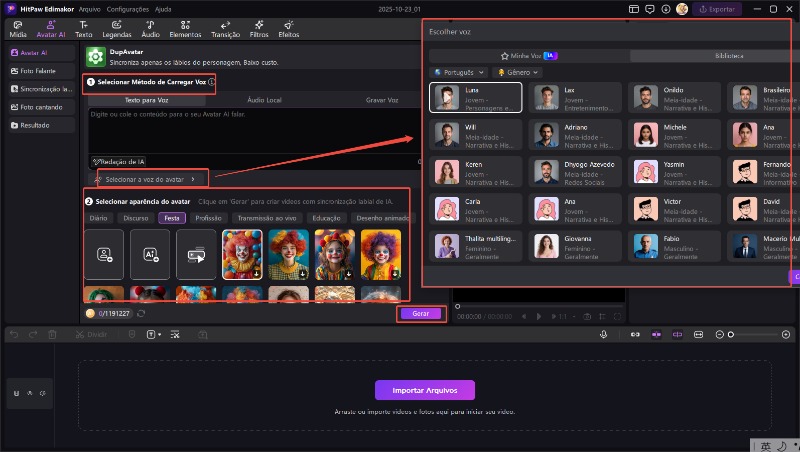Toggle the purple timeline snapping button
The image size is (800, 452).
(656, 333)
